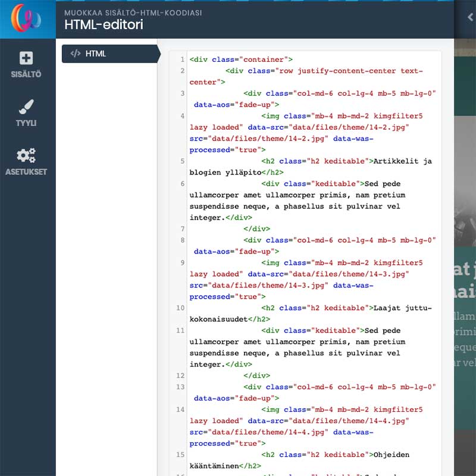476x476 pixels.
Task: Click the colorful app logo
Action: (27, 18)
